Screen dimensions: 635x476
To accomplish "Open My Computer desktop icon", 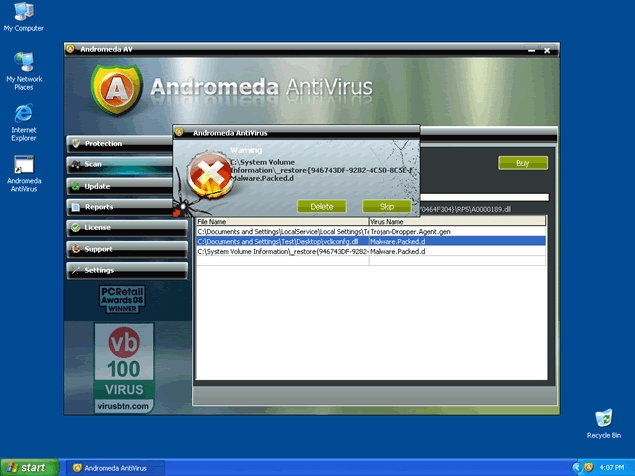I will pyautogui.click(x=24, y=14).
